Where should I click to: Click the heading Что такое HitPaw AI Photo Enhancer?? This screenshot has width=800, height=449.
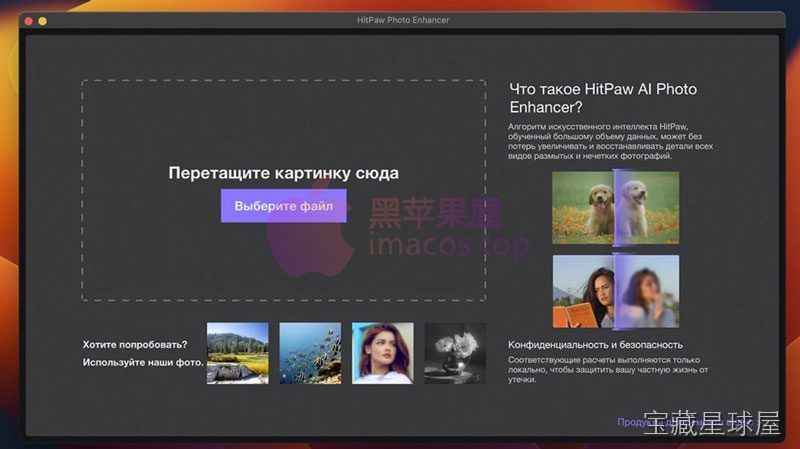[x=603, y=98]
